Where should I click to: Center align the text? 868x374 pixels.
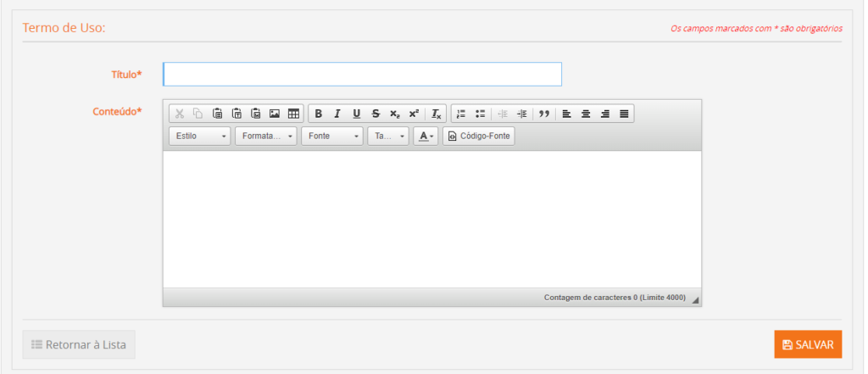(586, 114)
